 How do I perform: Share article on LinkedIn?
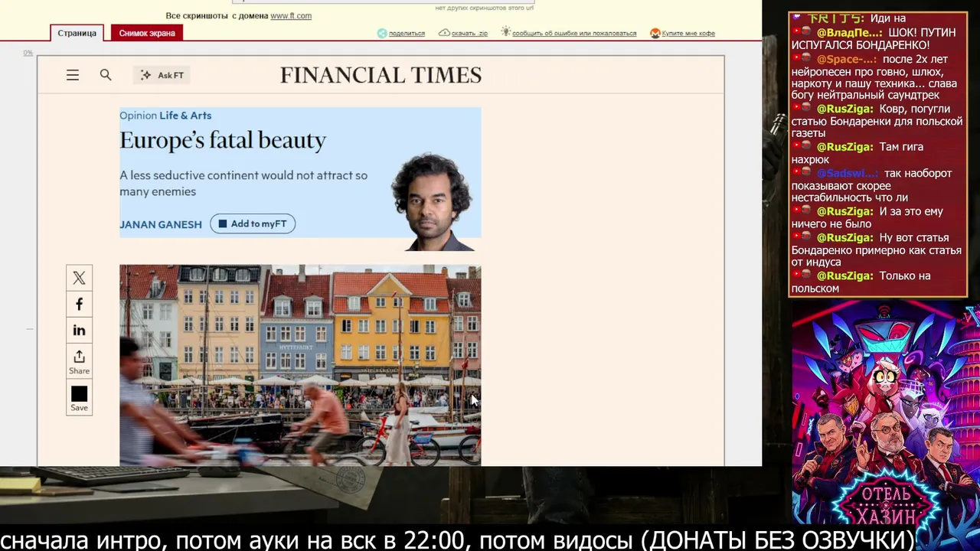coord(79,331)
